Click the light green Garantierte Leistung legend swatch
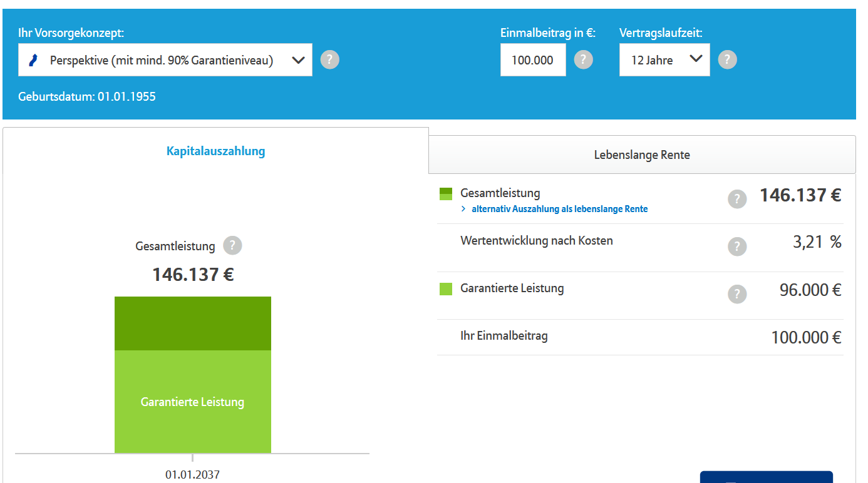Image resolution: width=868 pixels, height=483 pixels. point(446,289)
